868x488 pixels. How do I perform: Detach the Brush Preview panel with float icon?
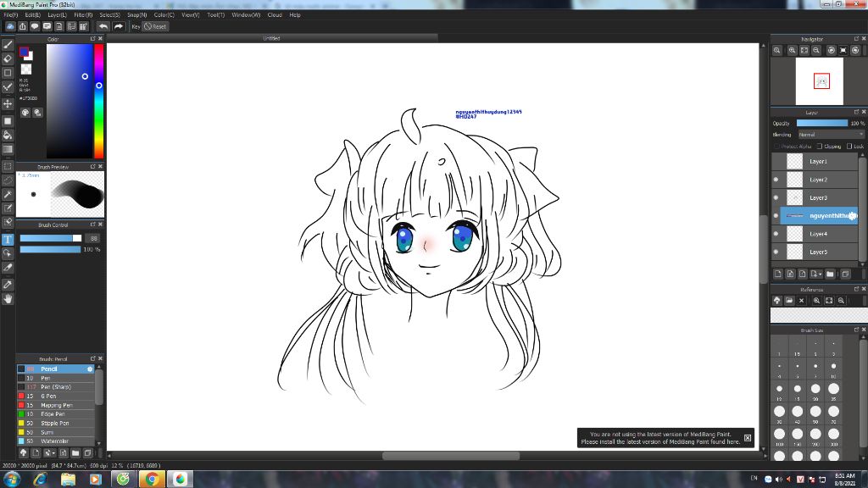click(x=93, y=167)
